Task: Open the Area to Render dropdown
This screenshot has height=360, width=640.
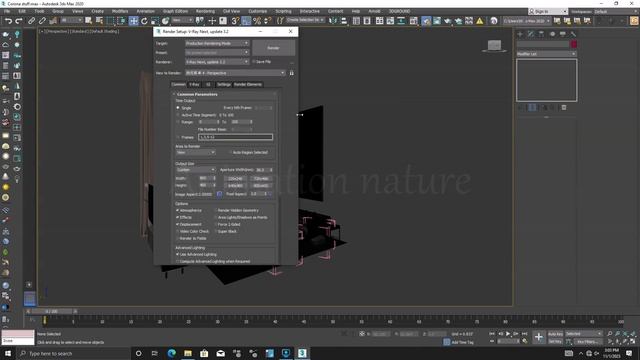Action: coord(196,152)
